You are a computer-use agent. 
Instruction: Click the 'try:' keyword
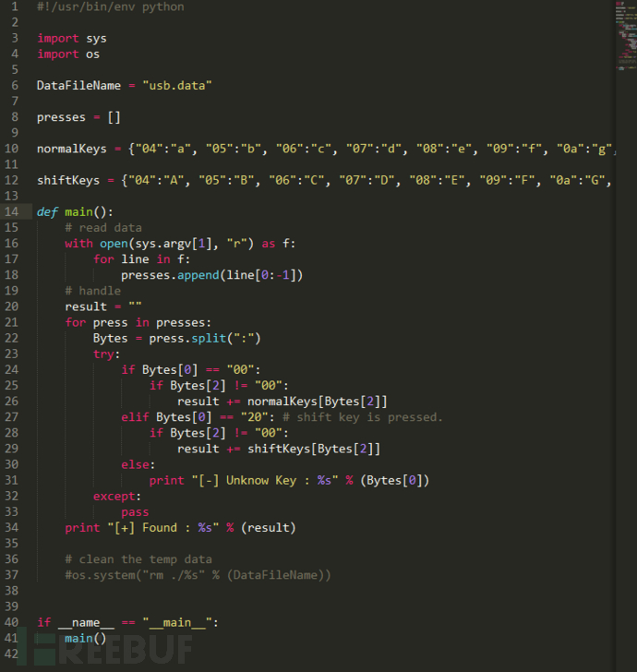[107, 354]
